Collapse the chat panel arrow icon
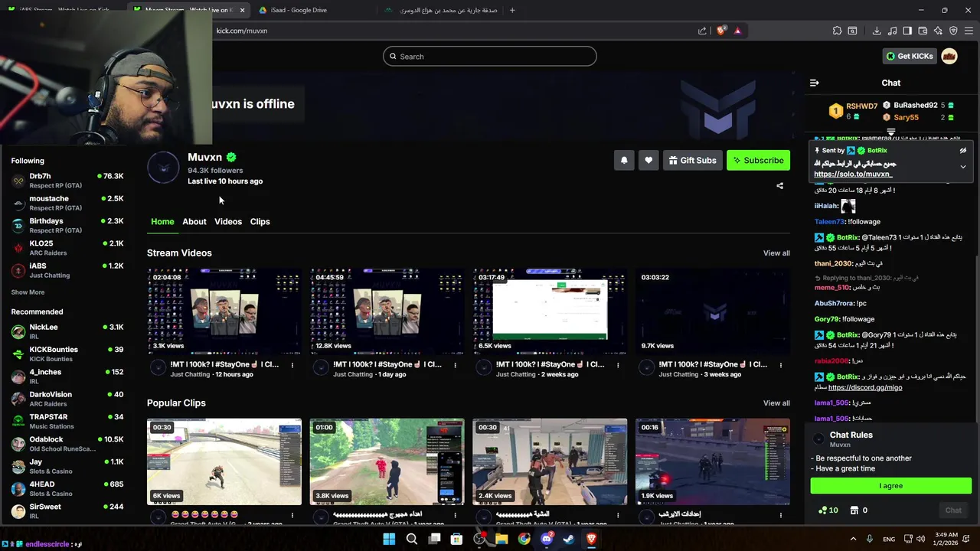The image size is (980, 551). 815,83
